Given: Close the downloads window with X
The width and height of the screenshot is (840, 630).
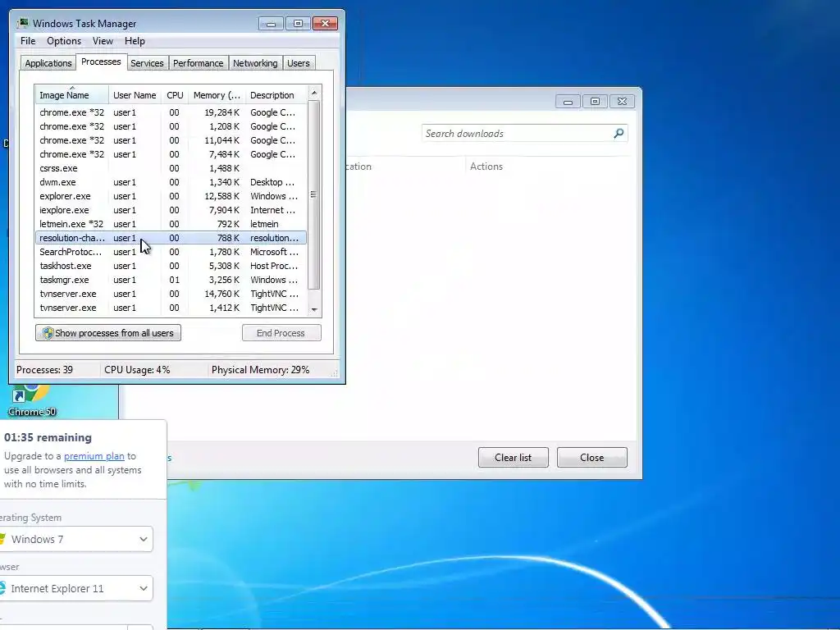Looking at the screenshot, I should [622, 101].
